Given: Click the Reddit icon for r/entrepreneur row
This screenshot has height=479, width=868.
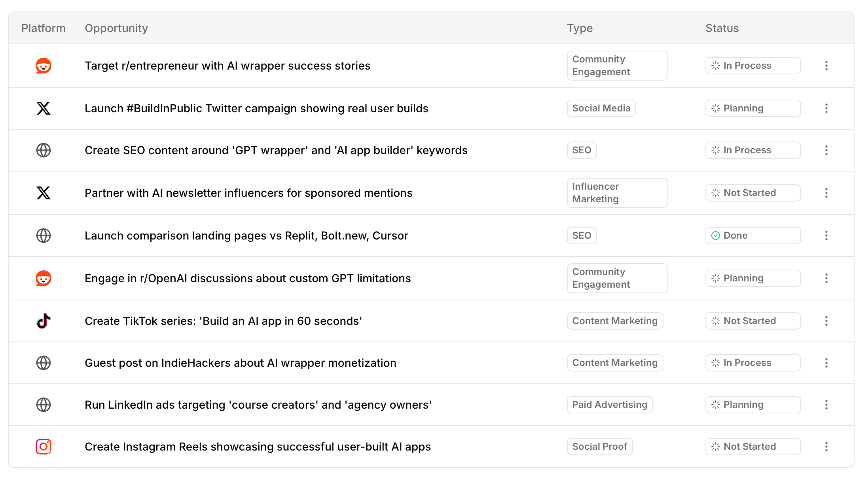Looking at the screenshot, I should (x=44, y=66).
